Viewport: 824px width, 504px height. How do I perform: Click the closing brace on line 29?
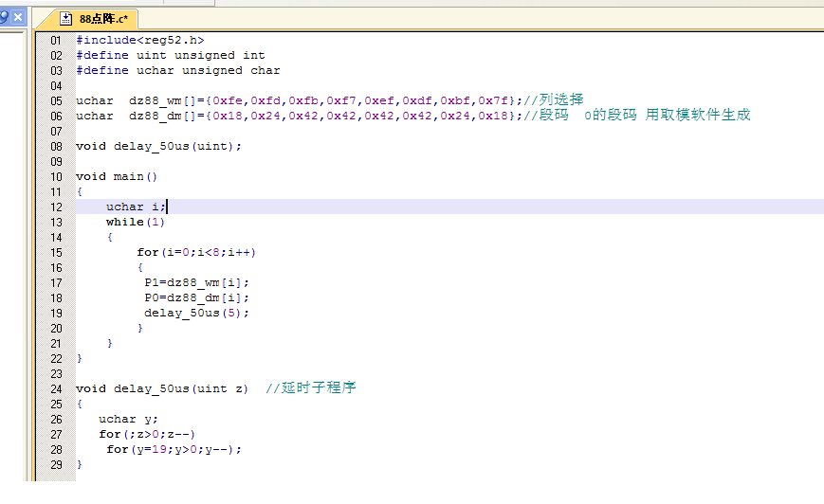click(x=80, y=464)
